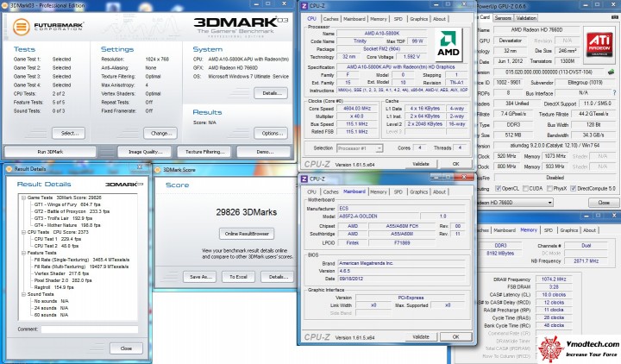
Task: Open the Radeon HD 7660D card dropdown
Action: tap(514, 203)
